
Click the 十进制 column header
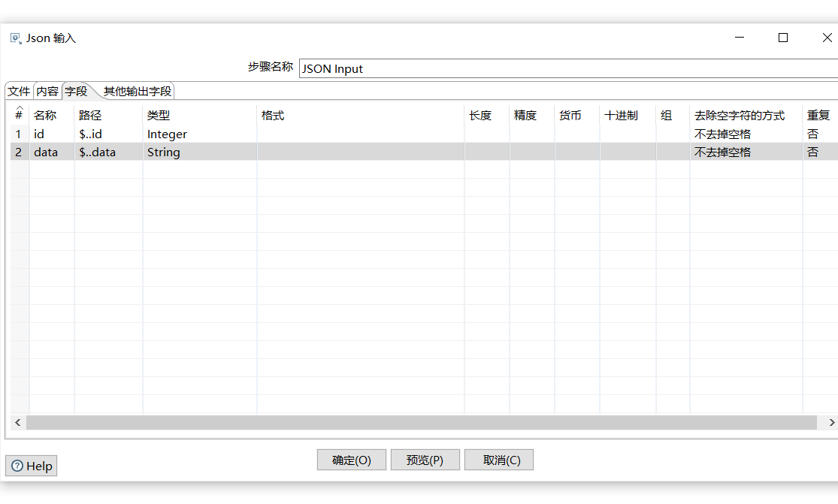point(628,115)
